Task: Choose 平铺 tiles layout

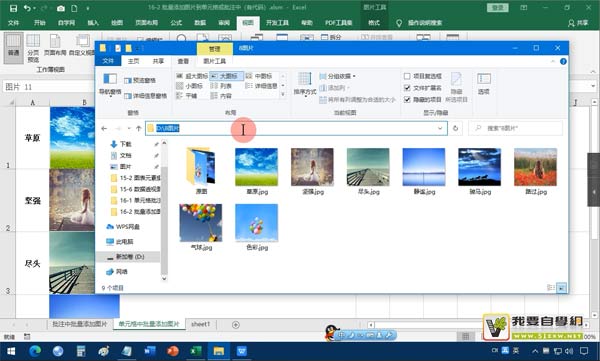Action: click(187, 96)
